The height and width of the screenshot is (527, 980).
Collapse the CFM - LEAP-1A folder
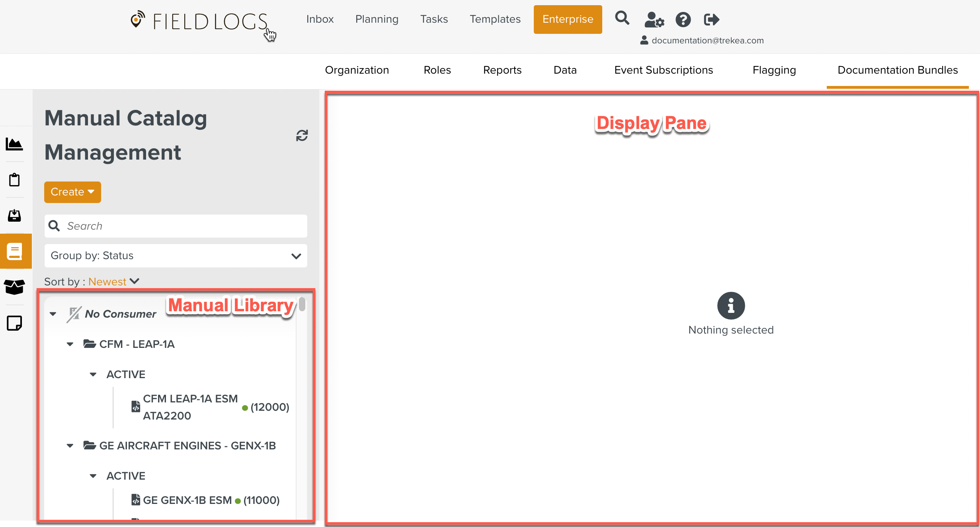click(x=70, y=344)
